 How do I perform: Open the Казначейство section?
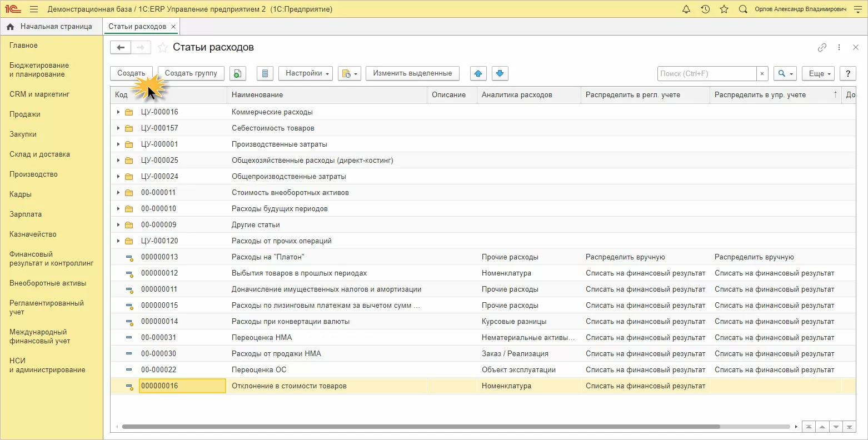coord(33,234)
